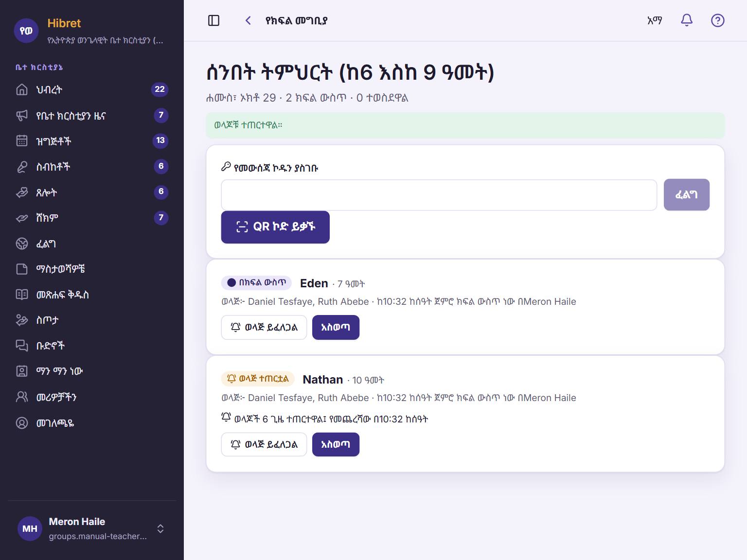This screenshot has width=747, height=560.
Task: Switch language via አማ selector
Action: tap(655, 20)
